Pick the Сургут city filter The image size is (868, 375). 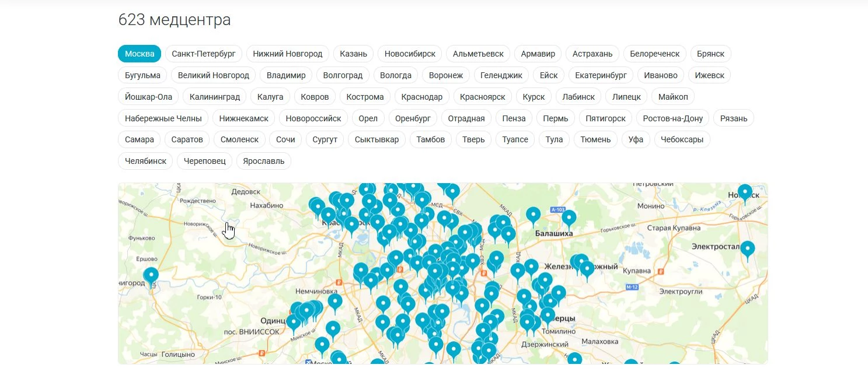pyautogui.click(x=325, y=140)
